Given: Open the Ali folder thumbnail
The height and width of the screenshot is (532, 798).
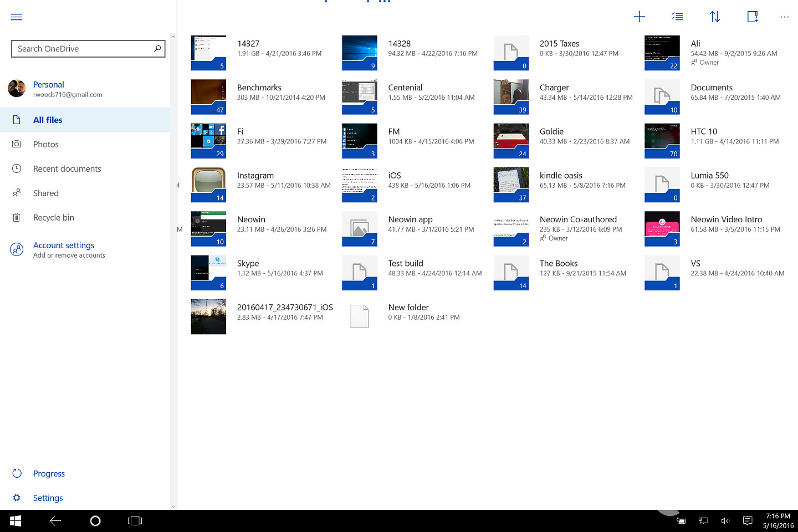Looking at the screenshot, I should click(662, 53).
